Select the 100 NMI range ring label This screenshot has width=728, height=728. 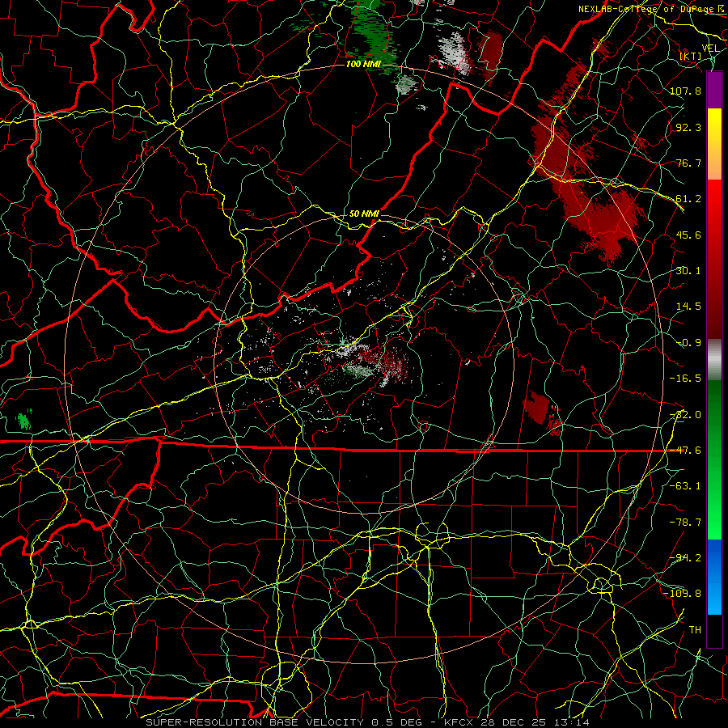pos(363,64)
